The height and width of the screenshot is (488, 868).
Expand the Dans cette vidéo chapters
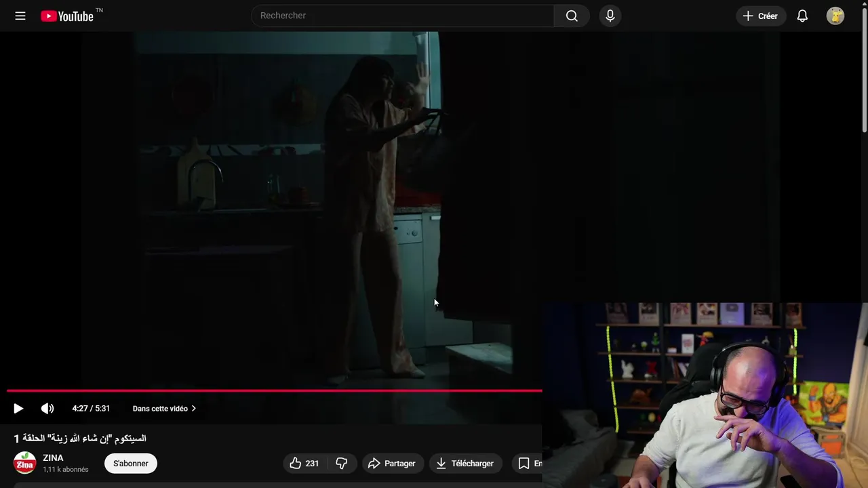pos(165,409)
